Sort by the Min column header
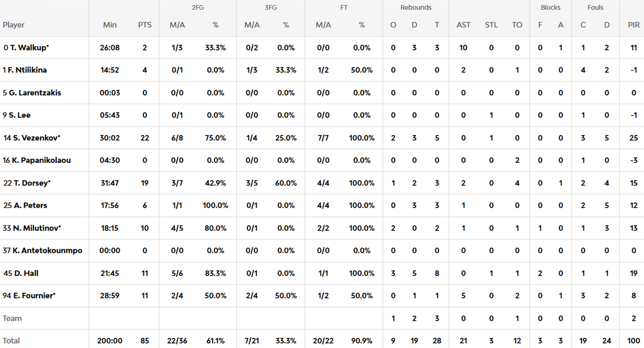The height and width of the screenshot is (348, 644). 110,25
